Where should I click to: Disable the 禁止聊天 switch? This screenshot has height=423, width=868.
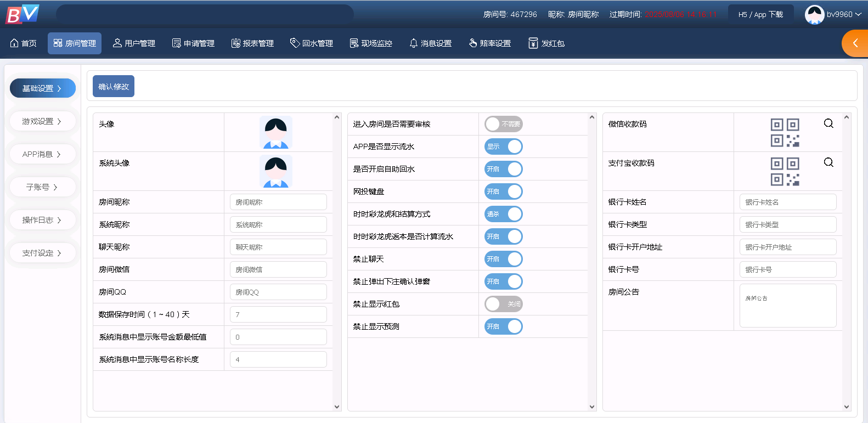(503, 259)
